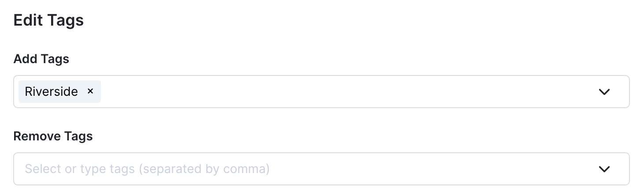Image resolution: width=644 pixels, height=196 pixels.
Task: Place cursor in Remove Tags text box
Action: [308, 169]
